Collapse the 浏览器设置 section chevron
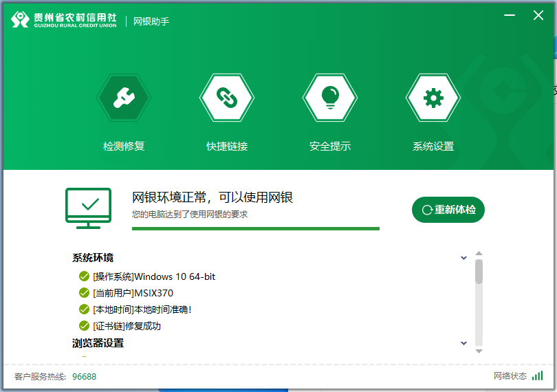The height and width of the screenshot is (392, 557). coord(463,343)
